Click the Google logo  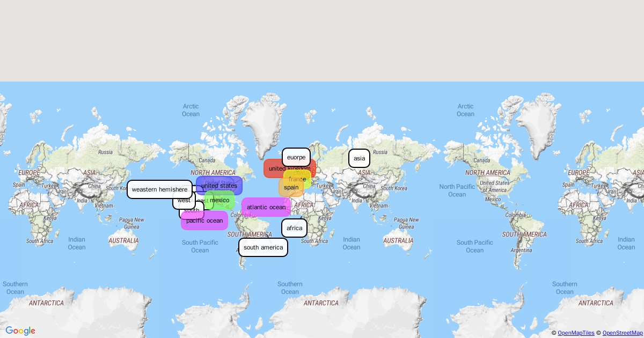20,330
